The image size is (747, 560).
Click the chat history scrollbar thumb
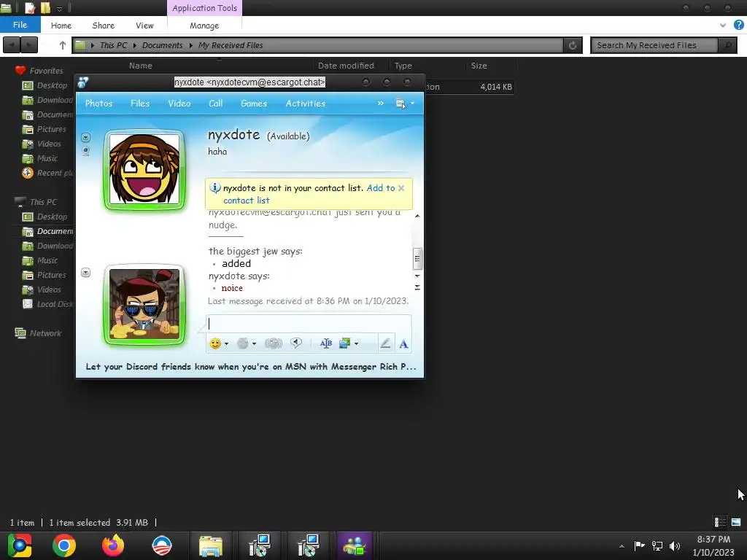417,259
